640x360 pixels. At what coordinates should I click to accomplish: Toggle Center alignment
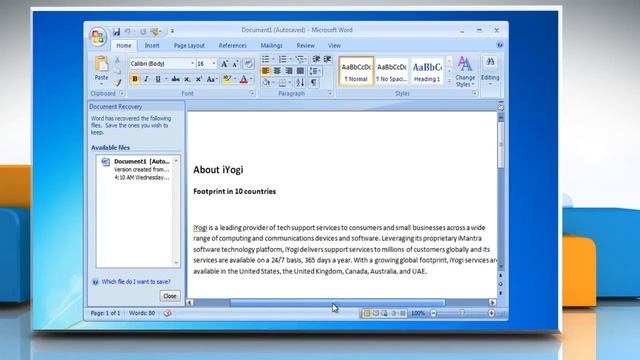click(277, 71)
